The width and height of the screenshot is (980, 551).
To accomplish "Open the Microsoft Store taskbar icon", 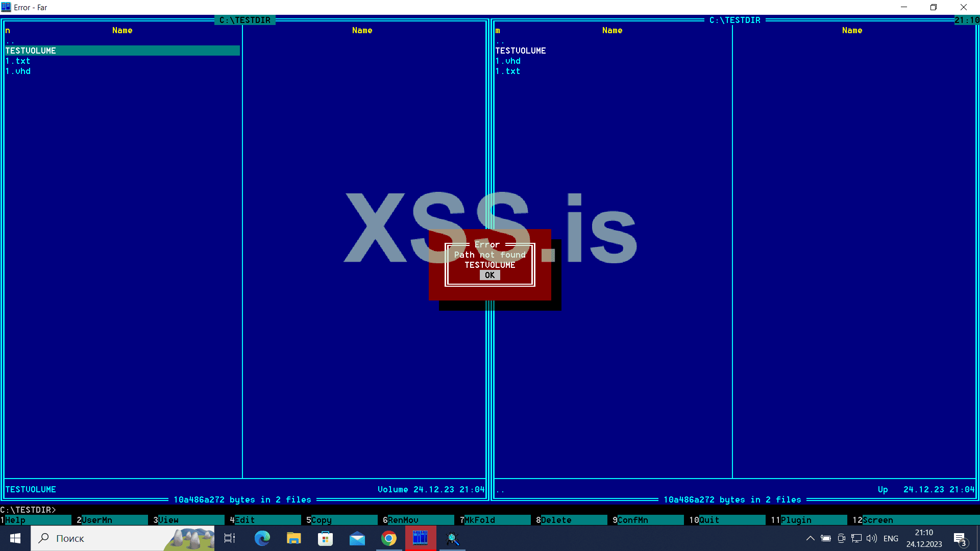I will coord(325,538).
